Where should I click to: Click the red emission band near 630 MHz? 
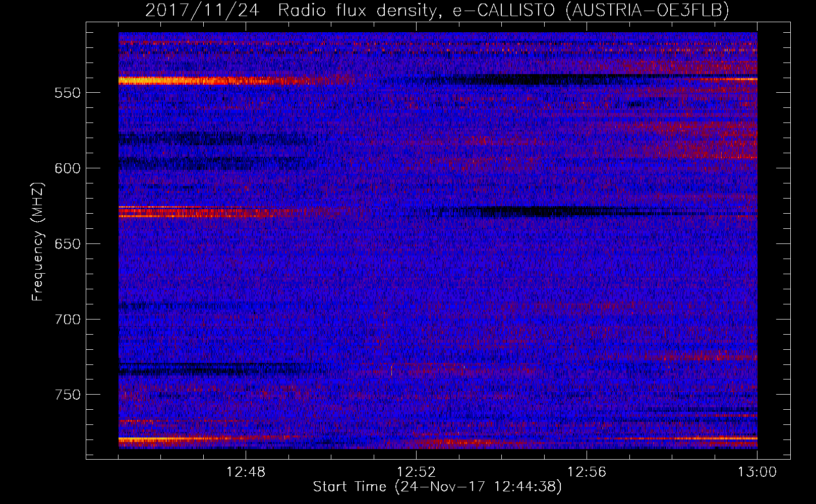[x=212, y=214]
